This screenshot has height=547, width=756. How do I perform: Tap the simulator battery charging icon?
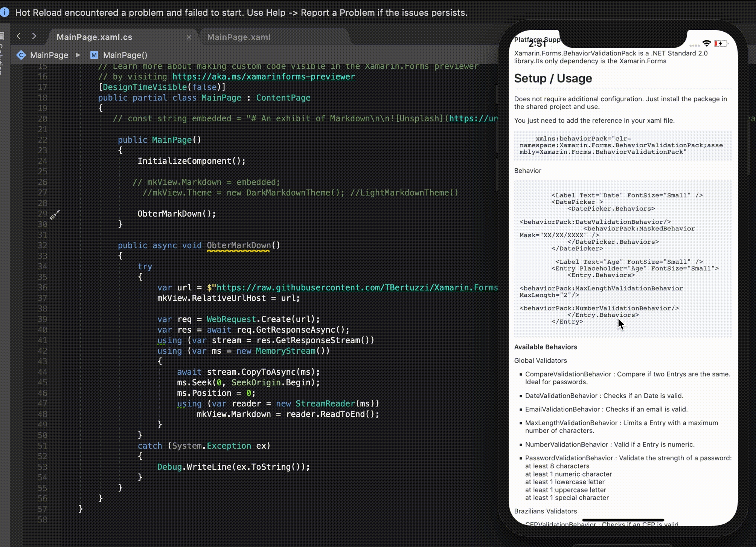tap(720, 43)
